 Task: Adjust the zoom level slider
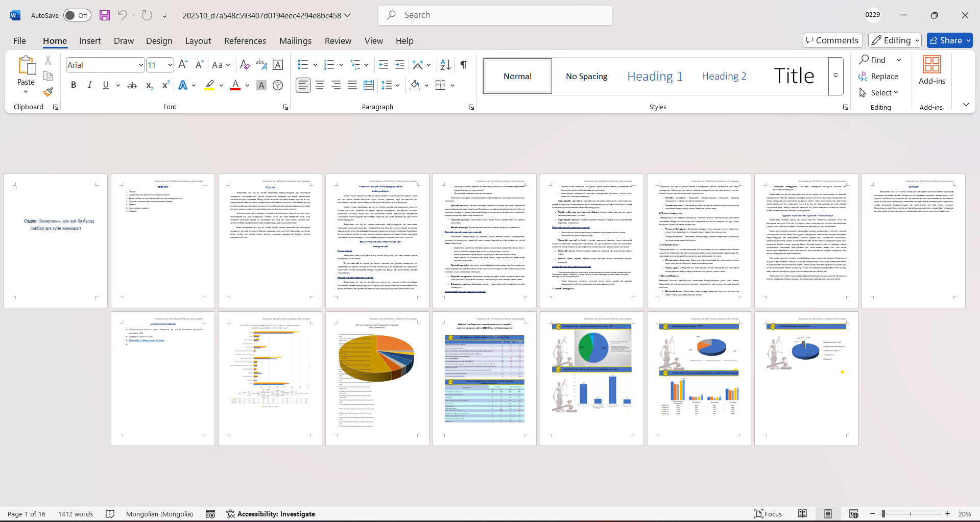coord(883,514)
